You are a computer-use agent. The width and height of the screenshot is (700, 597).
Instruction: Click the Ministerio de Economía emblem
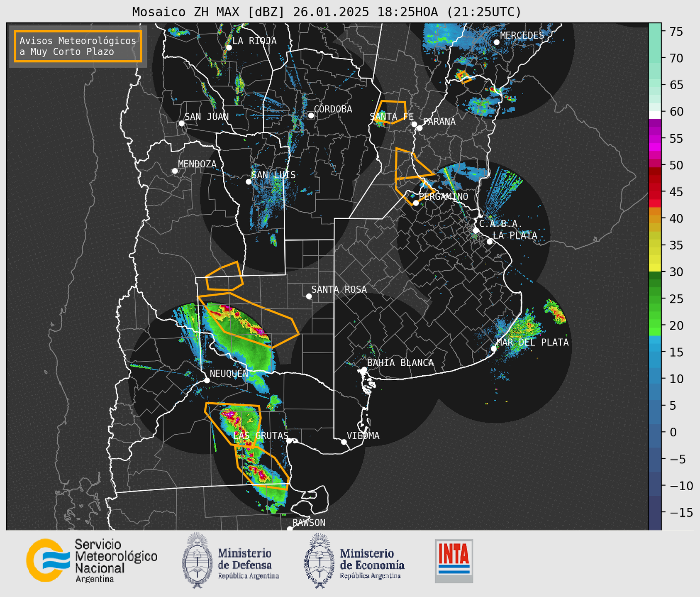point(319,560)
